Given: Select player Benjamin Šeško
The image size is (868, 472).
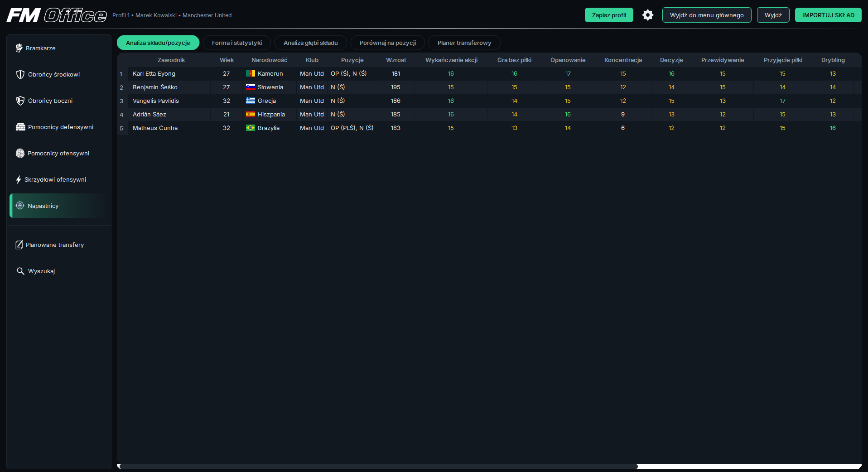Looking at the screenshot, I should [x=155, y=87].
